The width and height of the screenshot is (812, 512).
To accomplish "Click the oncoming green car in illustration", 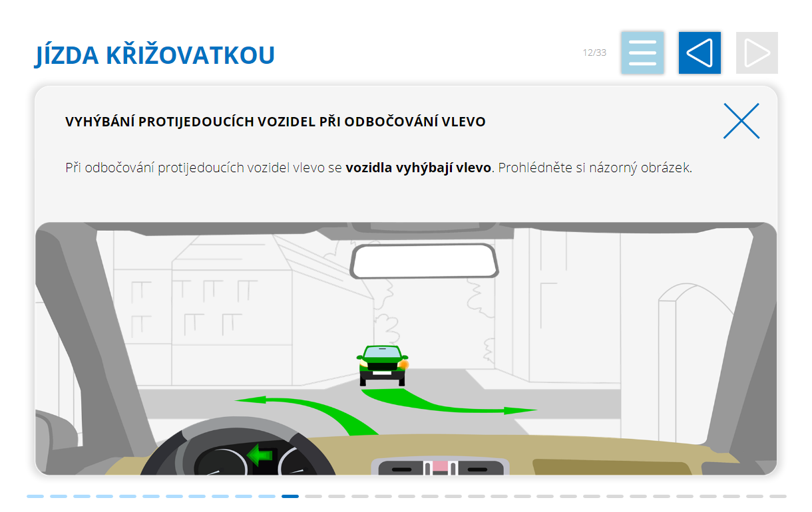I will [382, 365].
